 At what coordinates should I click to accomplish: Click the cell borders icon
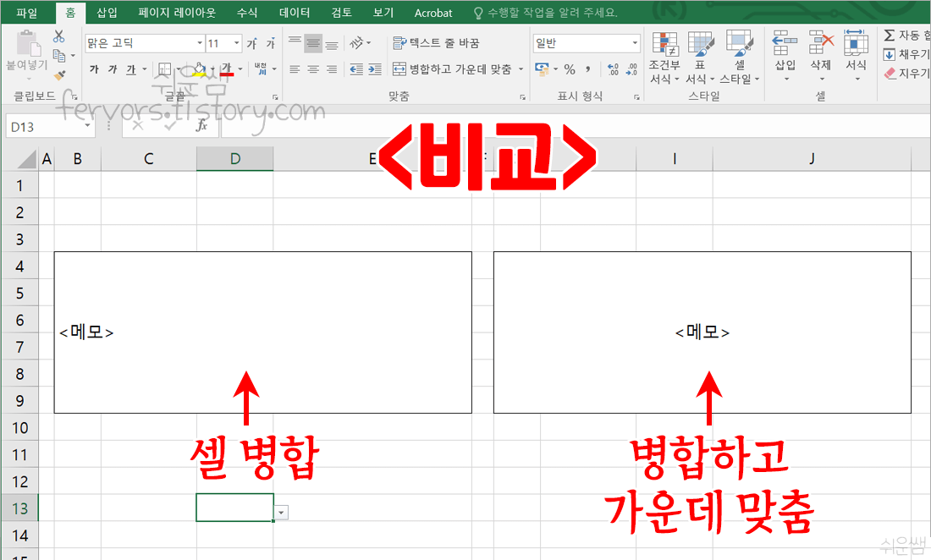coord(164,69)
